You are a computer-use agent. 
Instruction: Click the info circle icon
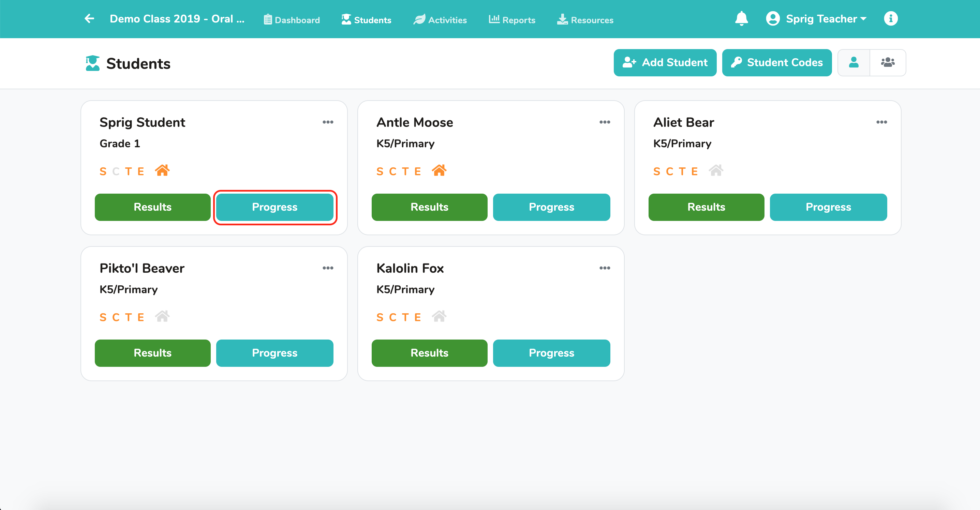[891, 19]
